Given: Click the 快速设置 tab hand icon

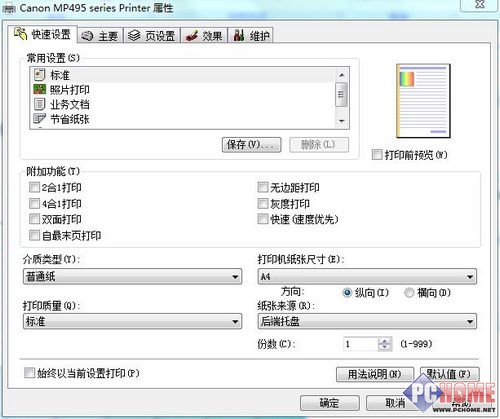Looking at the screenshot, I should point(20,34).
